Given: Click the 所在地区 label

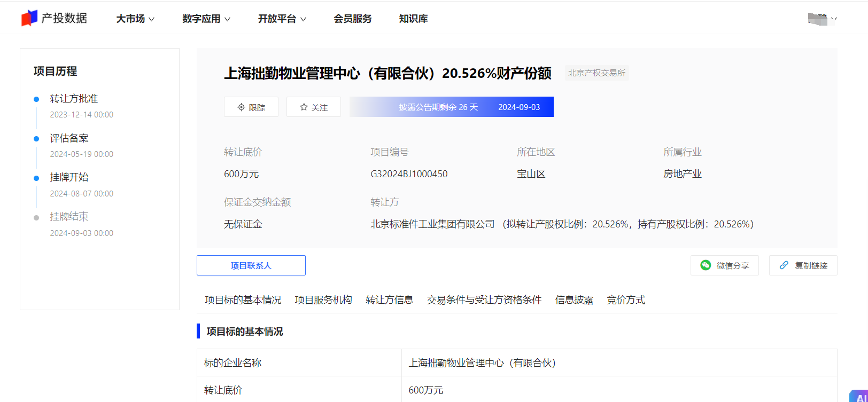Looking at the screenshot, I should coord(536,152).
